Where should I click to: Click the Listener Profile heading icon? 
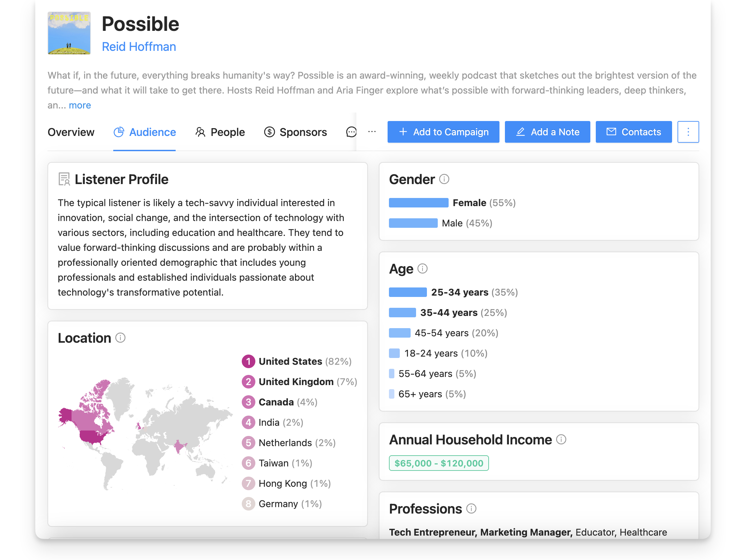tap(64, 179)
